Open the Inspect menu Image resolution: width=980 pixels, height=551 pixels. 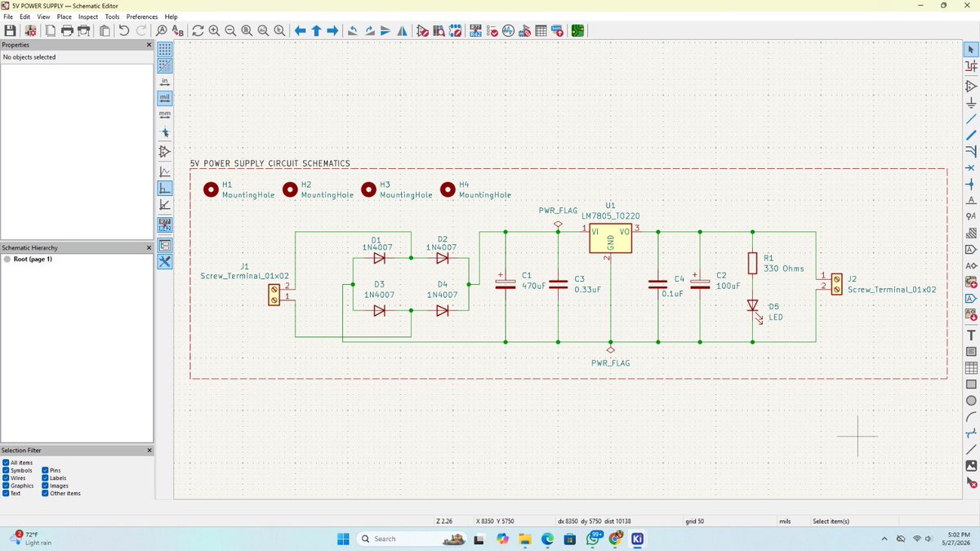click(x=88, y=16)
